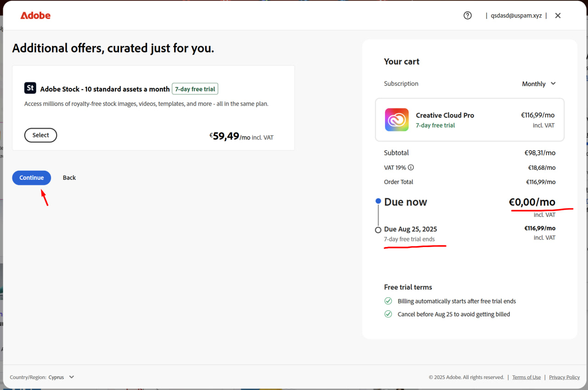Click the Subtotal €98,31/mo value
This screenshot has height=390, width=588.
(540, 153)
